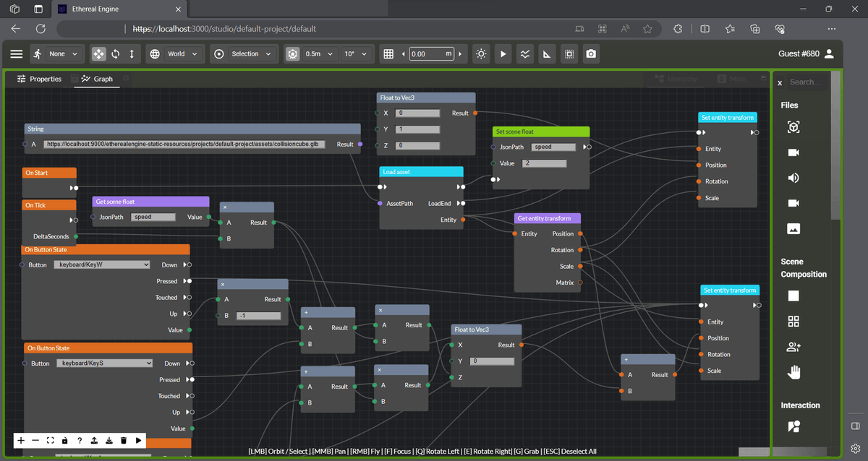Open the help icon in graph toolbar

(x=80, y=440)
